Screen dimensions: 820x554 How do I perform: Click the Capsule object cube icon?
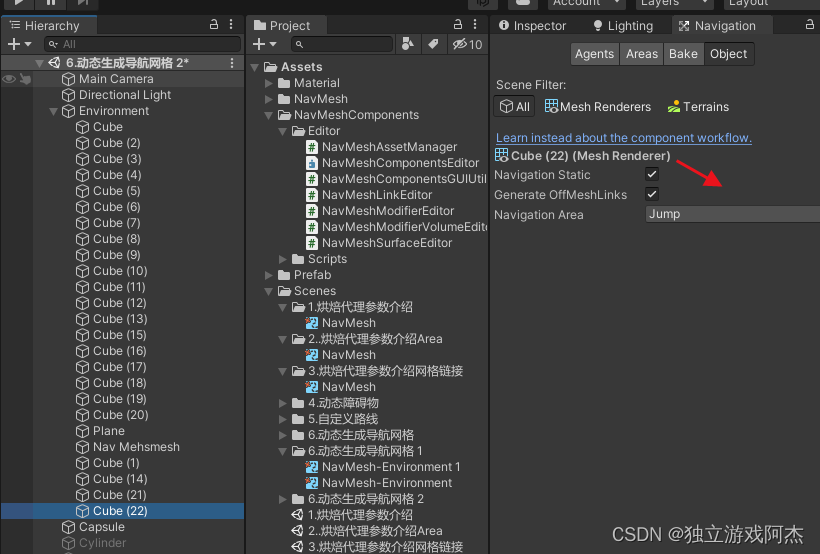pos(69,527)
